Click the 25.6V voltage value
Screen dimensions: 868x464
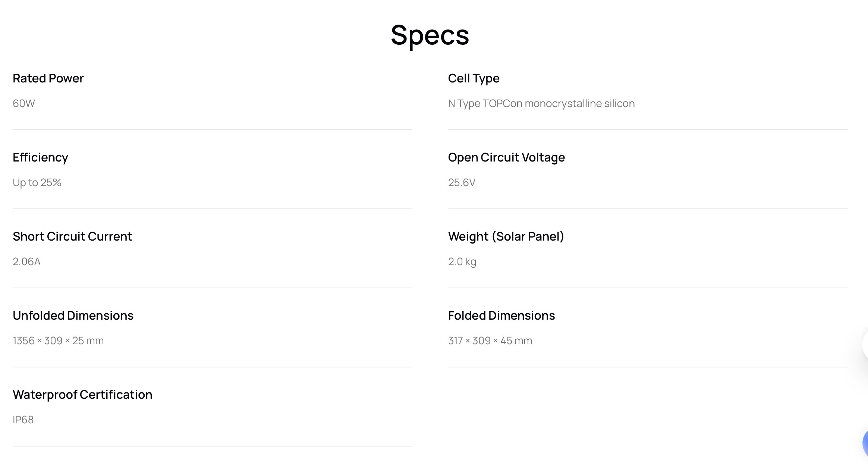pos(462,182)
